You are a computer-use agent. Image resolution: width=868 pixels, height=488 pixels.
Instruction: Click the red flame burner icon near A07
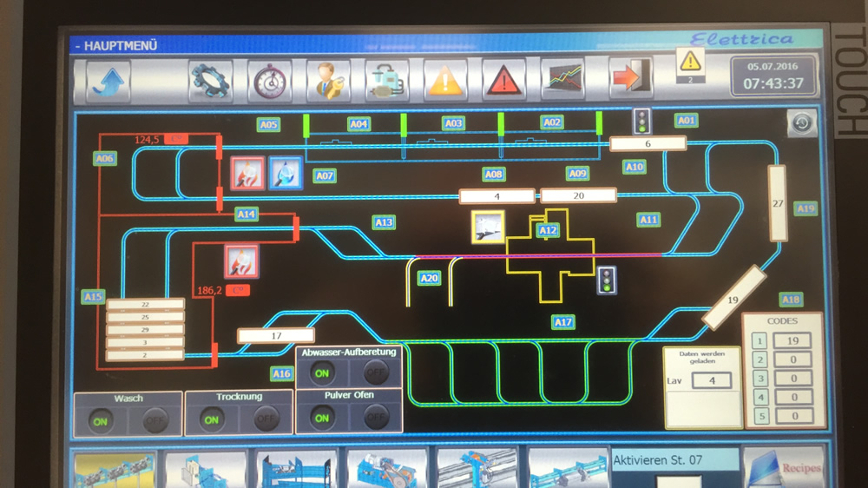247,173
